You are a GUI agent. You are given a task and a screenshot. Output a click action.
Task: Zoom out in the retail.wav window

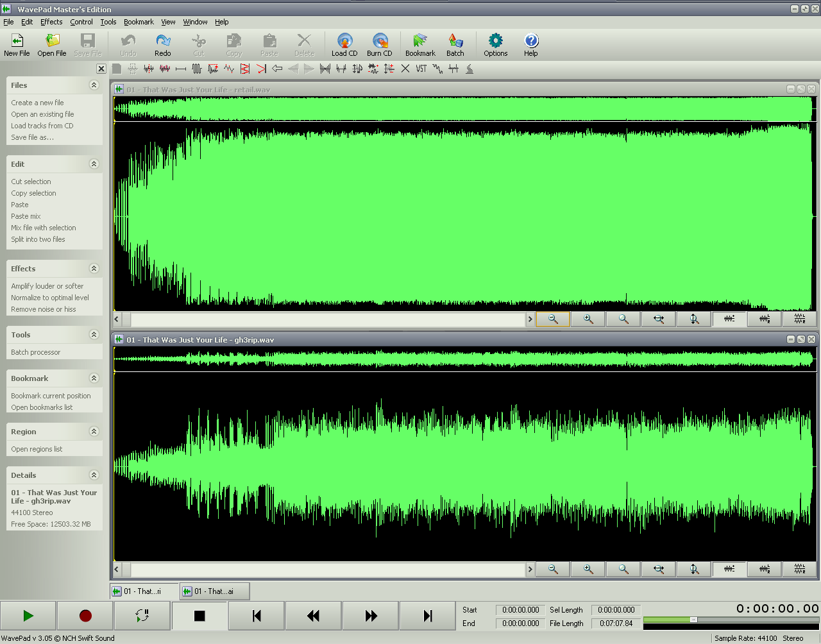coord(553,319)
